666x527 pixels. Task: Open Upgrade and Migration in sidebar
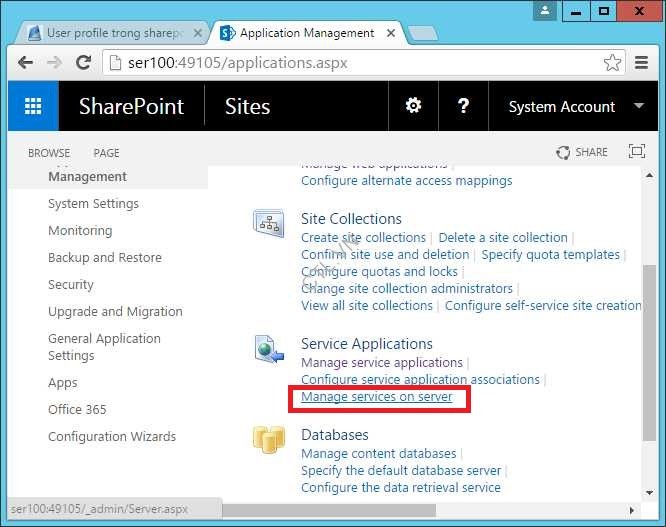click(116, 311)
